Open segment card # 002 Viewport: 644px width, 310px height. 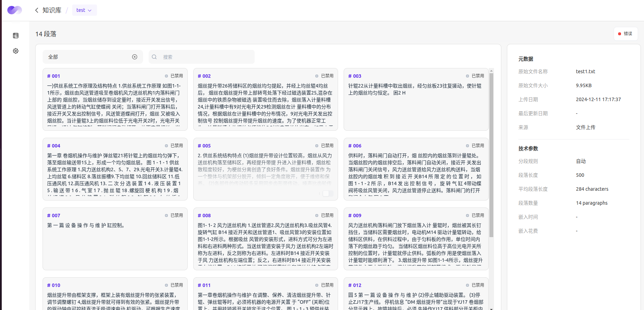[265, 99]
